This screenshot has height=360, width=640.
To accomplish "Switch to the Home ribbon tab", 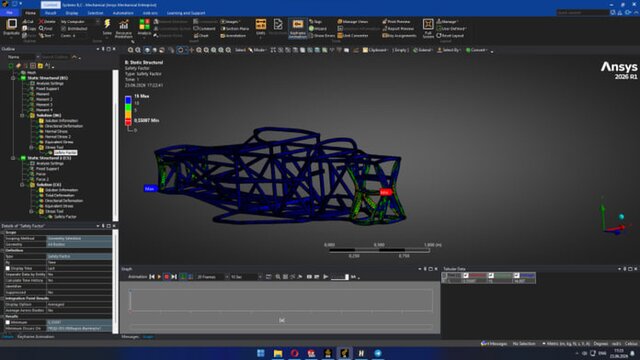I will 30,13.
